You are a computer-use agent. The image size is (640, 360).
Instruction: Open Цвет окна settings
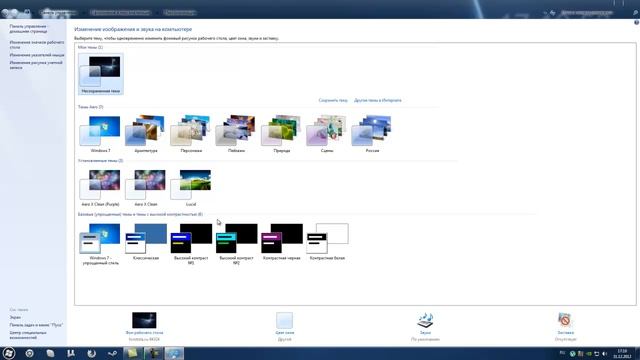tap(284, 326)
